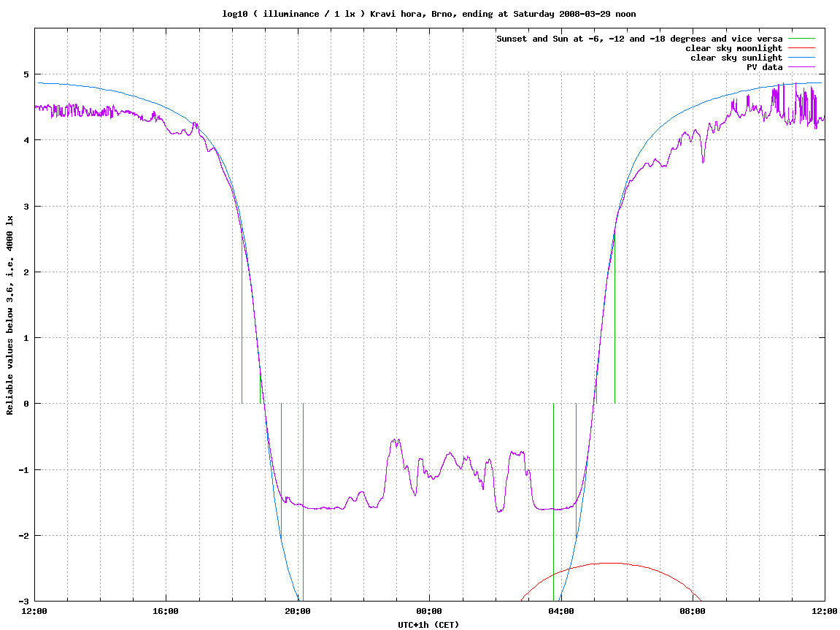
Task: Click the red moonlight legend line sample
Action: (x=801, y=48)
